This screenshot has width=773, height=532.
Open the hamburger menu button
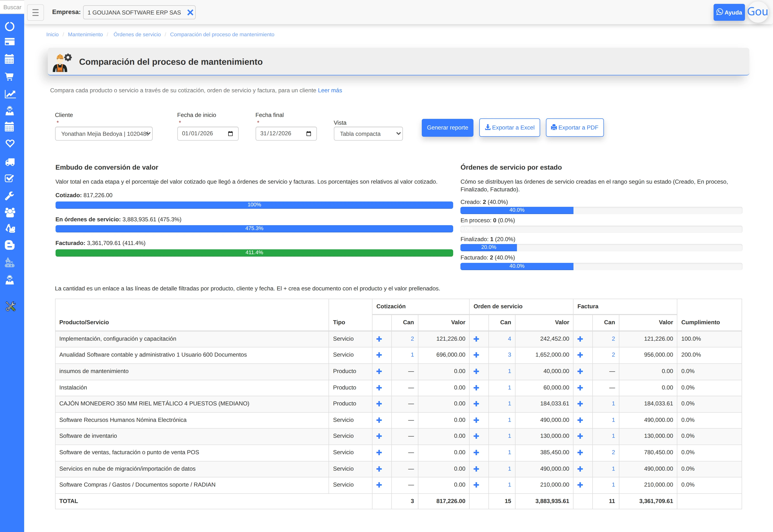35,12
